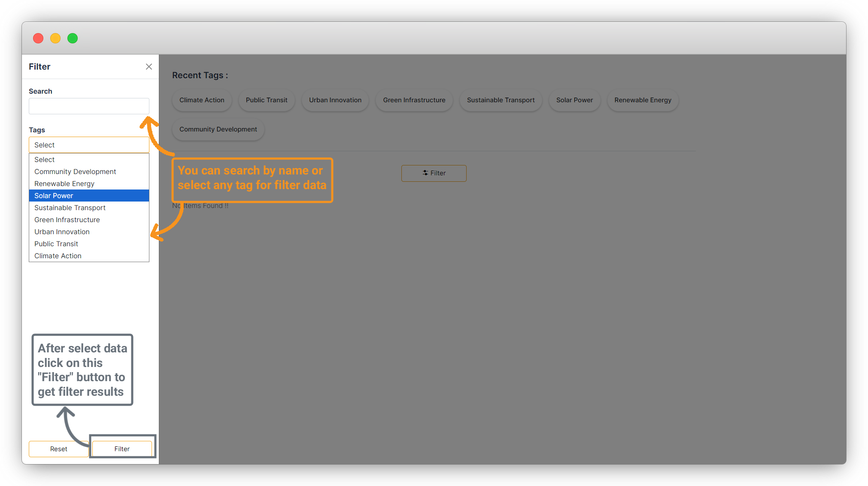This screenshot has height=486, width=868.
Task: Click the Search text field
Action: [89, 106]
